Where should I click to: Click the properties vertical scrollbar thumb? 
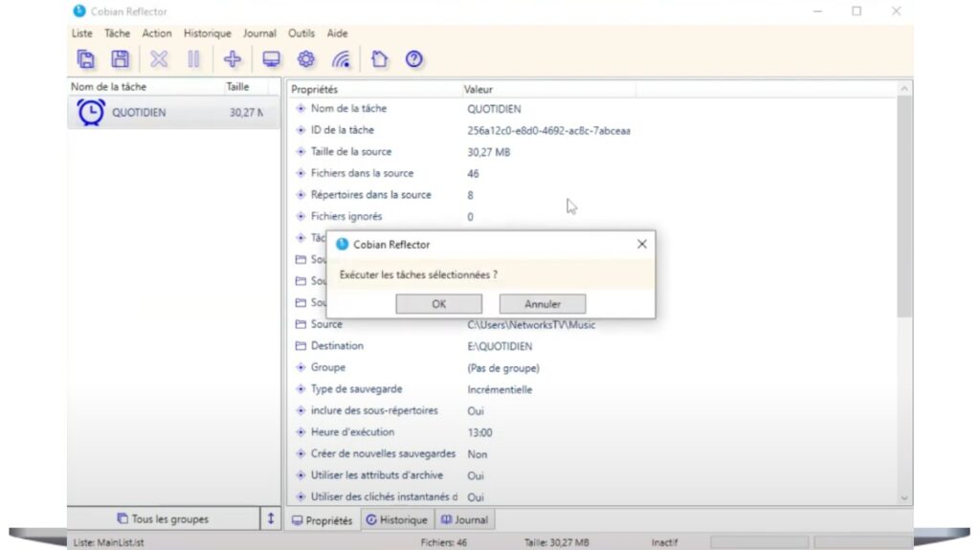pyautogui.click(x=904, y=207)
